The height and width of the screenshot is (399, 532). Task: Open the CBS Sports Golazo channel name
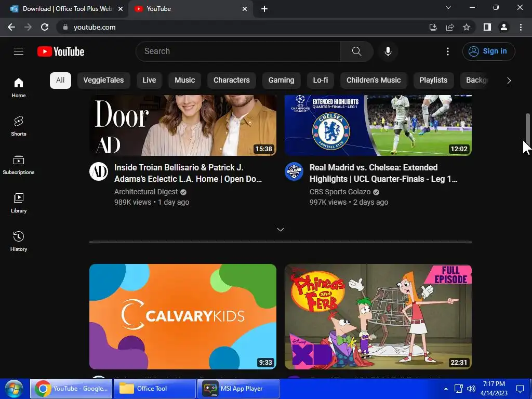click(x=340, y=192)
